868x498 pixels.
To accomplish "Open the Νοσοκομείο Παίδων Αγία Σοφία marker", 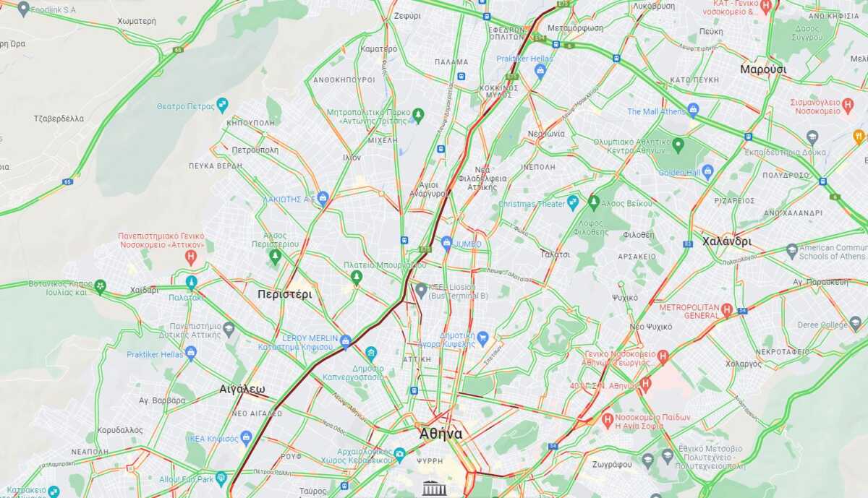I will (x=608, y=419).
